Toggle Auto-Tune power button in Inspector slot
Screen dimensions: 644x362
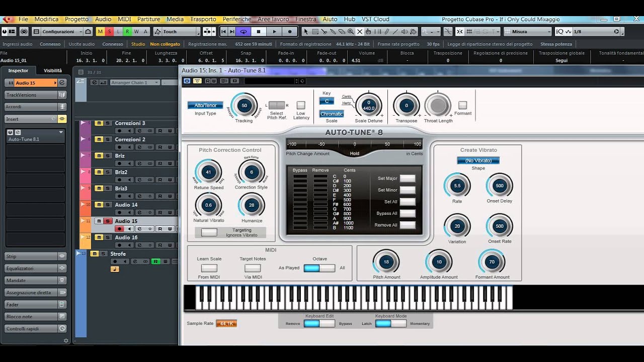click(x=11, y=132)
